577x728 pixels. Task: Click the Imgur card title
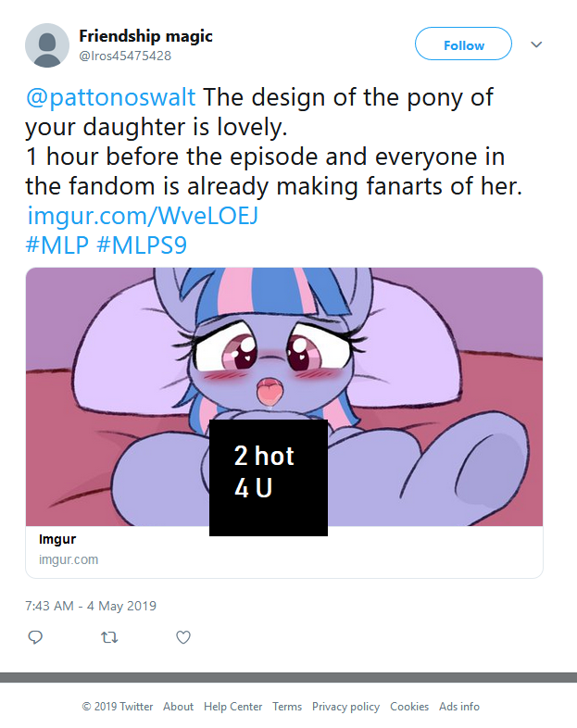coord(57,540)
